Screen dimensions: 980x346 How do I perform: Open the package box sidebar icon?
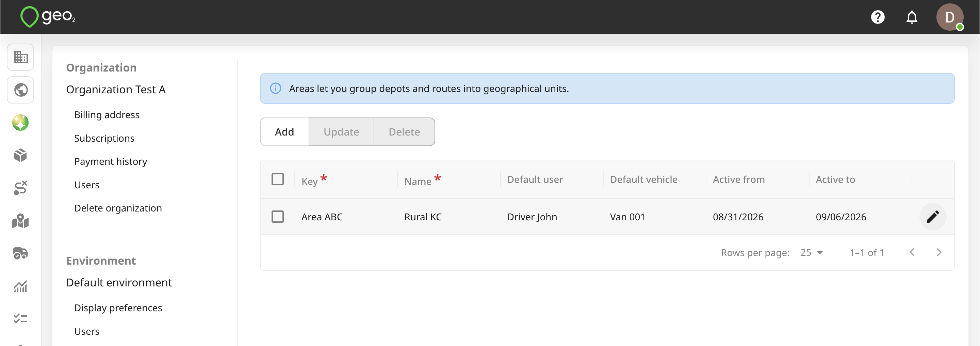coord(20,155)
